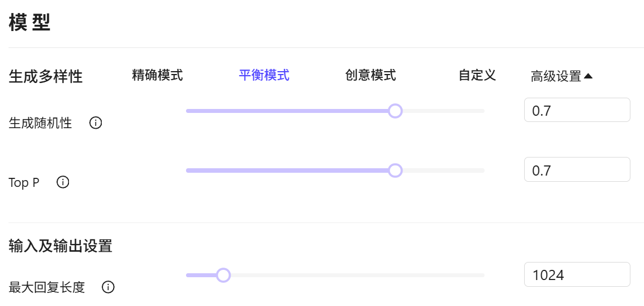
Task: Collapse the 高级设置 section
Action: [561, 76]
